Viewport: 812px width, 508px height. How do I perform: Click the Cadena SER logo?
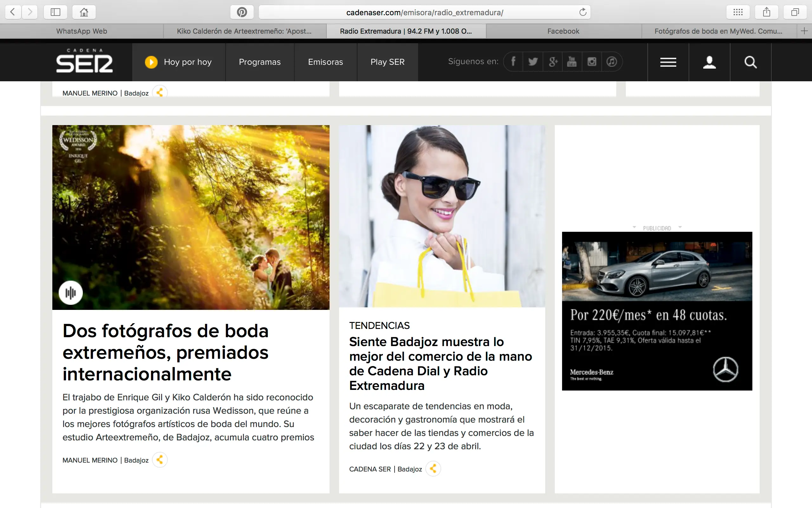click(84, 61)
